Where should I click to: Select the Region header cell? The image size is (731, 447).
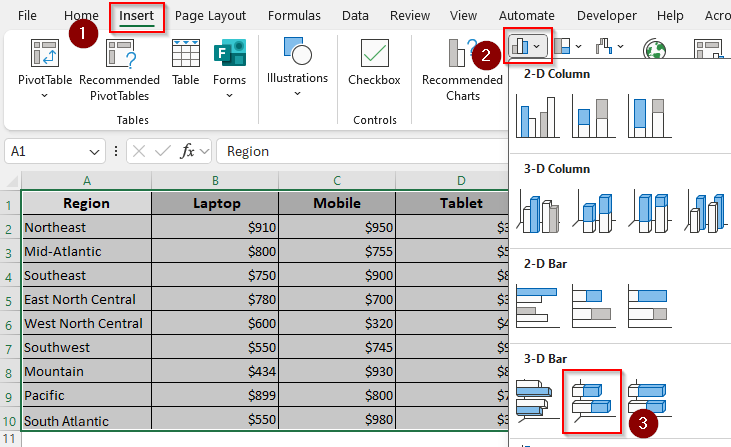(87, 203)
